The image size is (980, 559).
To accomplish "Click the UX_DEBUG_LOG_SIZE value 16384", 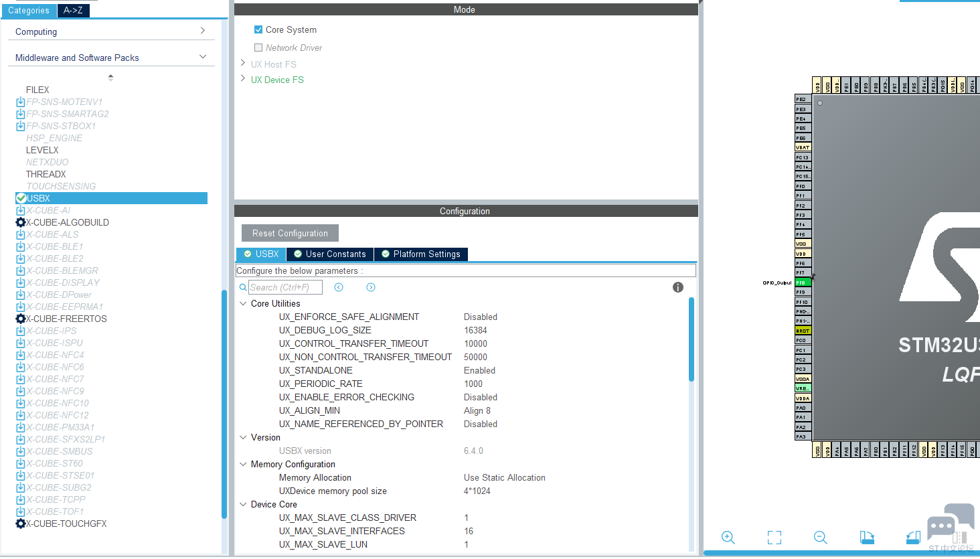I will point(475,330).
